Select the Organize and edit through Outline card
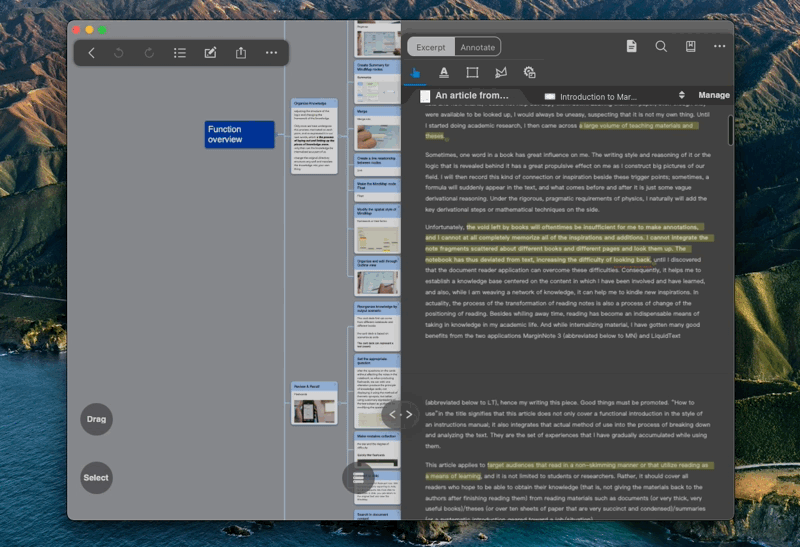This screenshot has height=547, width=800. point(378,276)
